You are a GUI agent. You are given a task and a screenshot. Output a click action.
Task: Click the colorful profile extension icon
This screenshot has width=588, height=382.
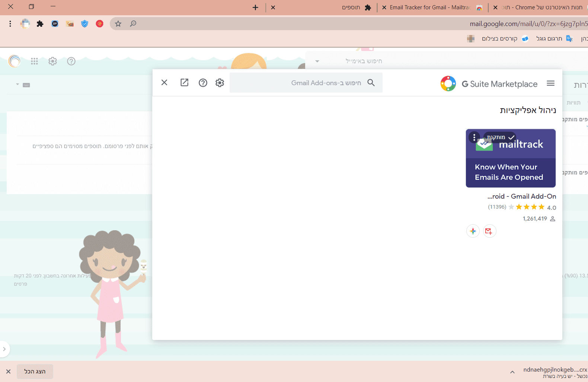25,24
